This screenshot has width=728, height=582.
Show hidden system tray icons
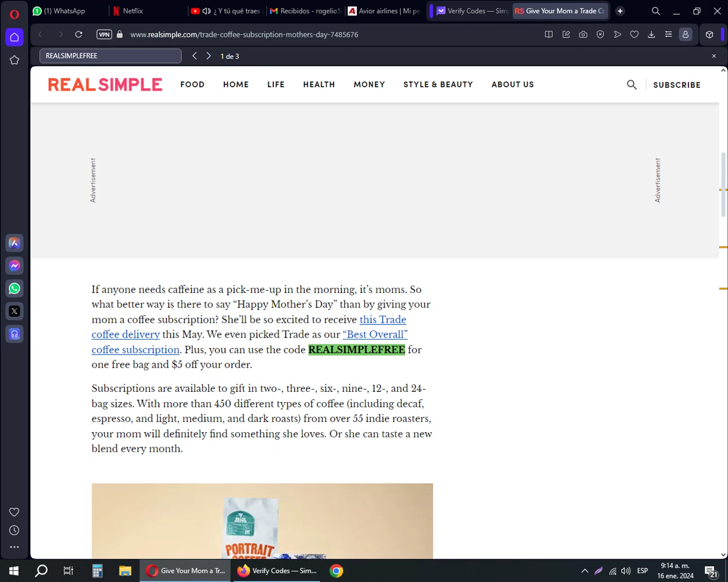(585, 571)
